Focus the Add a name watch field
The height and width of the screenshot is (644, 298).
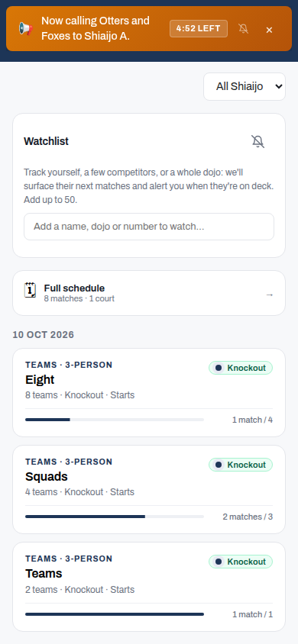click(x=149, y=227)
